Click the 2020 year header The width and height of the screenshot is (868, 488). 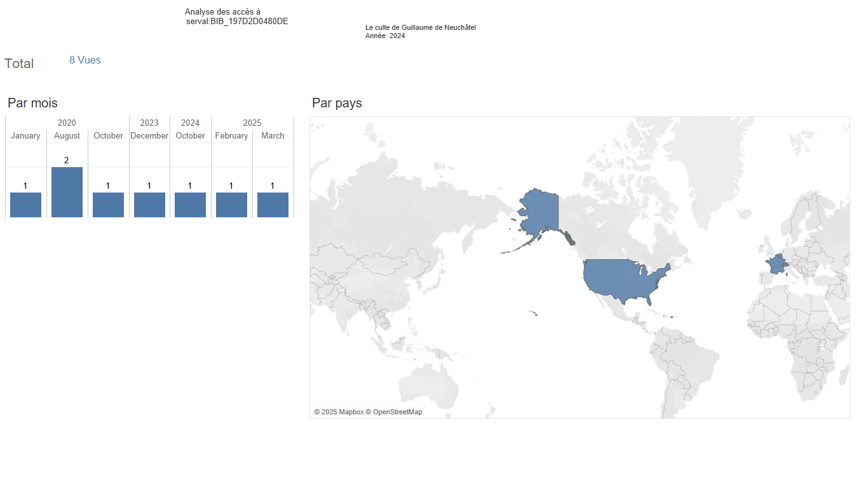tap(67, 123)
